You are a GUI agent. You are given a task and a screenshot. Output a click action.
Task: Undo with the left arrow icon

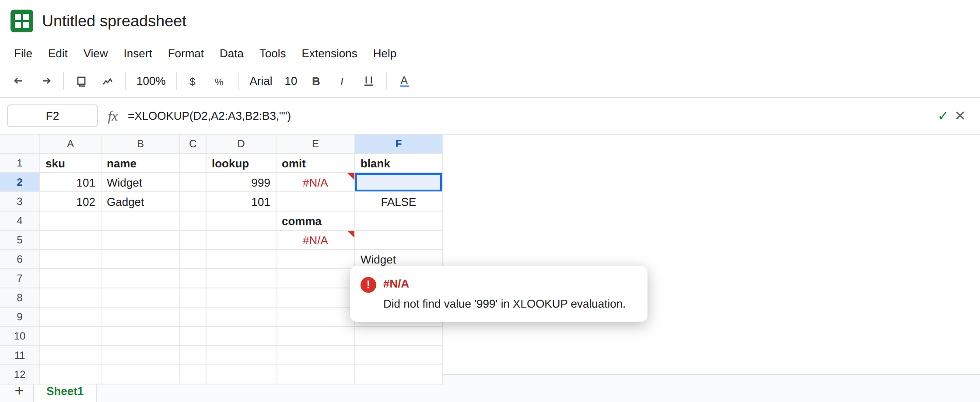18,81
